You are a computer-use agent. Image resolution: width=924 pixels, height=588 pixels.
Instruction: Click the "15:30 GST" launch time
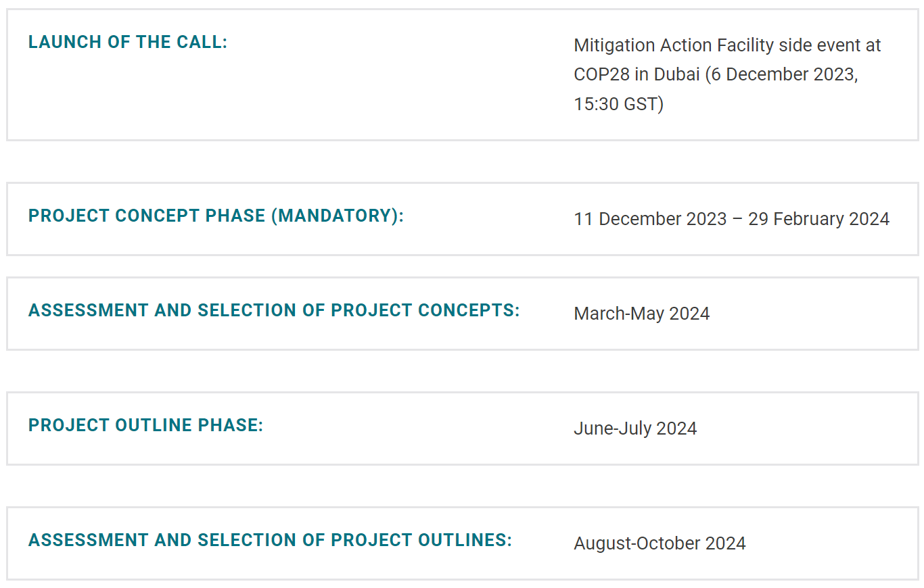click(x=618, y=104)
